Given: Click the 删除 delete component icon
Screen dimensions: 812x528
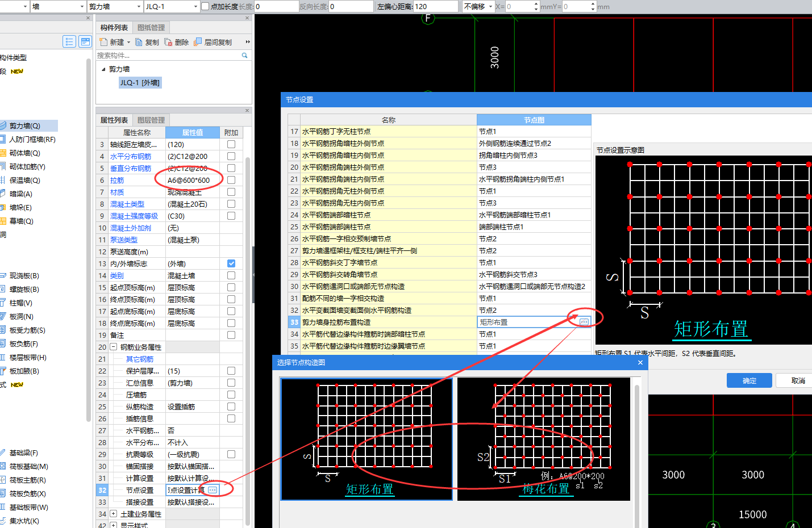Looking at the screenshot, I should 168,42.
